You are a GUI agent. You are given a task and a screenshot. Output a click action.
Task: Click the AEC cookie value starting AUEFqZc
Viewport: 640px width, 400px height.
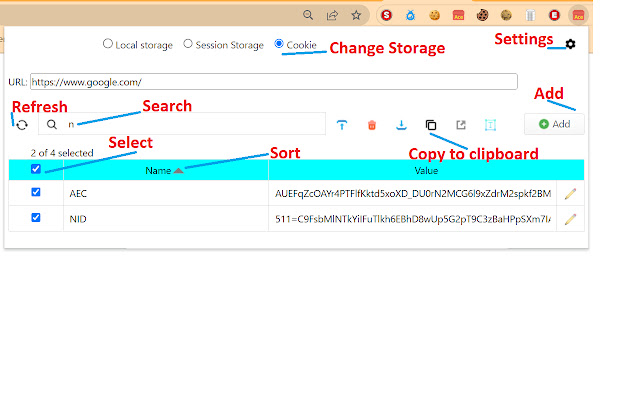coord(413,193)
